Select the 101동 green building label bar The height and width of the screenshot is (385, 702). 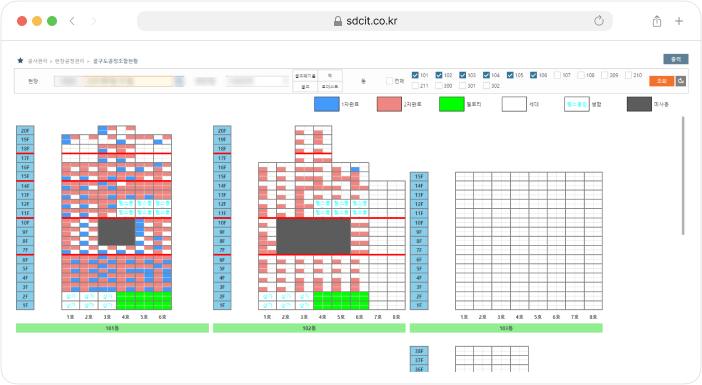pos(112,328)
